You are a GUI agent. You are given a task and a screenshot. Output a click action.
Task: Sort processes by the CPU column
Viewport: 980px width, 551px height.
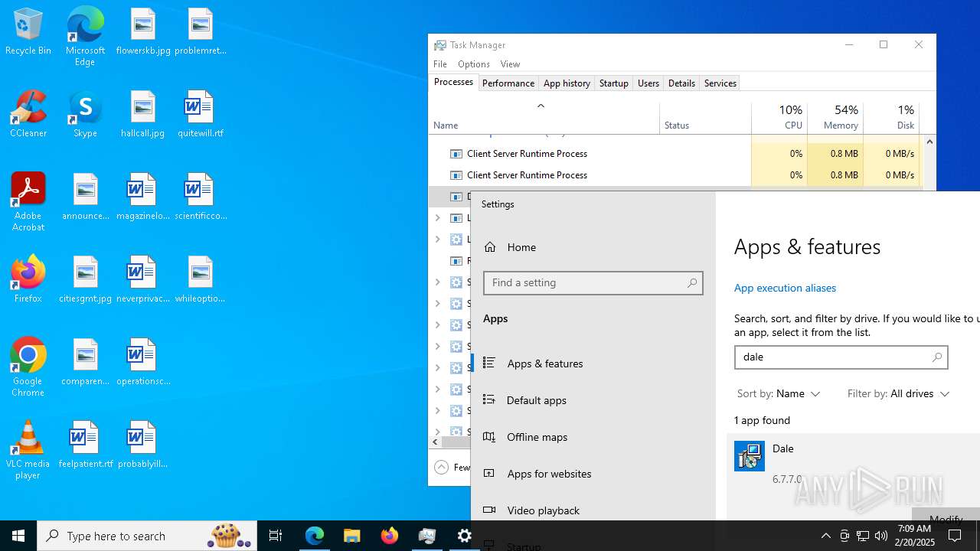[779, 118]
